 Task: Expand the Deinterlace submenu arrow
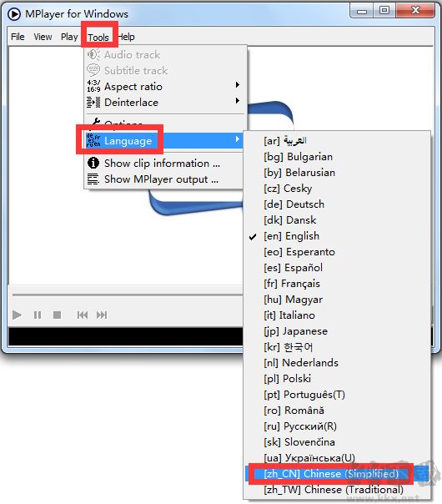pos(238,101)
